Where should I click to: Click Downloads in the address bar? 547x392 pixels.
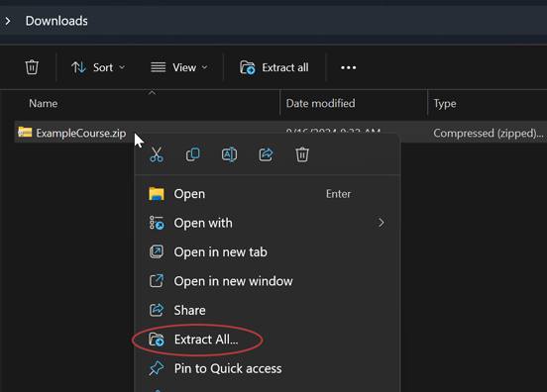56,21
